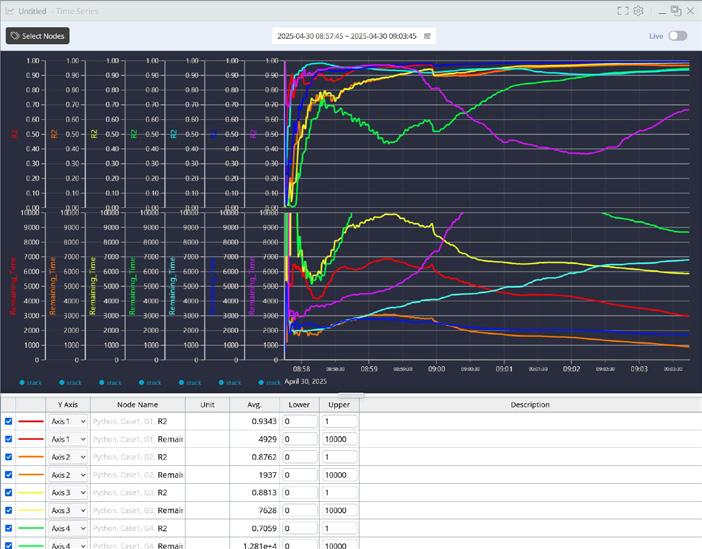Toggle stack under the purple R2 axis
The image size is (702, 549).
pos(270,382)
